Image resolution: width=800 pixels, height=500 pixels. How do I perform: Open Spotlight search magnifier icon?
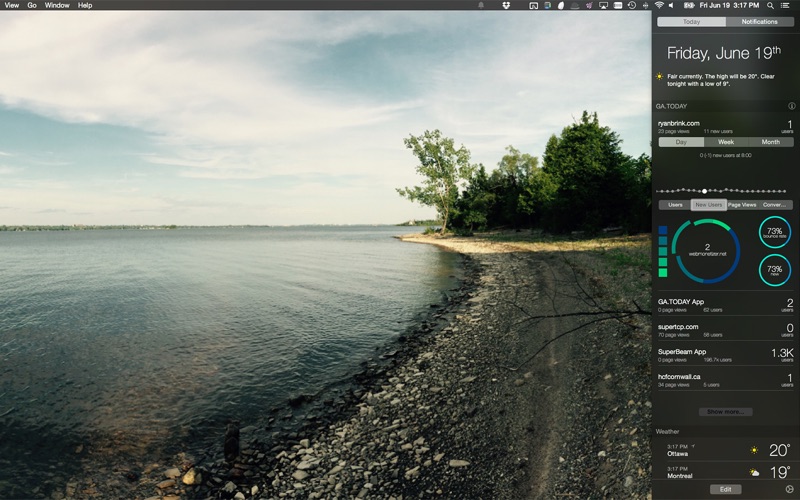click(x=770, y=5)
